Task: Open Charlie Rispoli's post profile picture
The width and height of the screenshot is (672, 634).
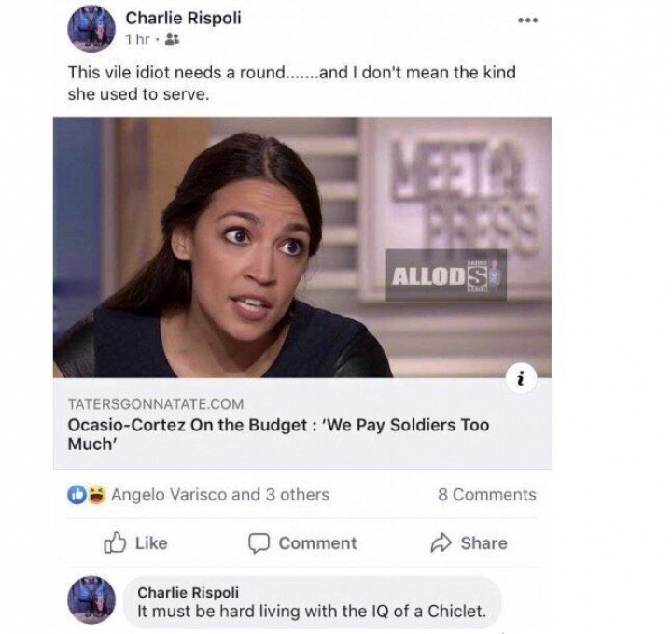Action: click(91, 29)
